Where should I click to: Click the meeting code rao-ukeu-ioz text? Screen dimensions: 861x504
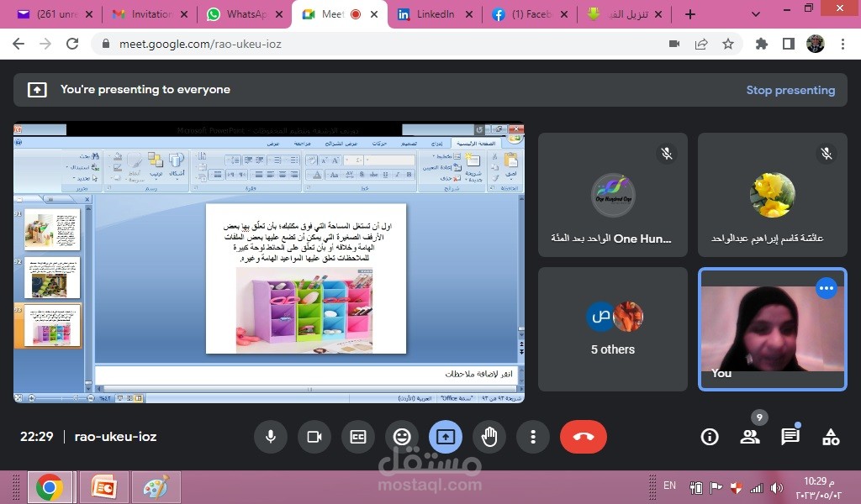tap(115, 437)
